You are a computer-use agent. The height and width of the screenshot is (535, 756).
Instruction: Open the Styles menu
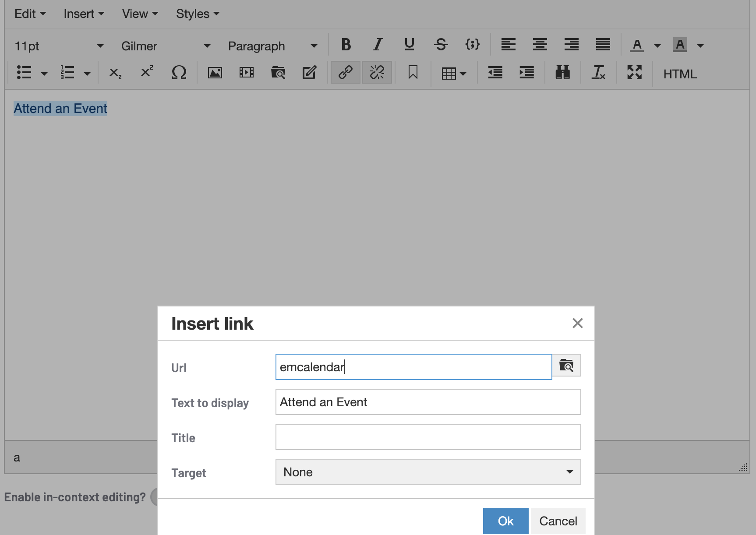coord(198,14)
